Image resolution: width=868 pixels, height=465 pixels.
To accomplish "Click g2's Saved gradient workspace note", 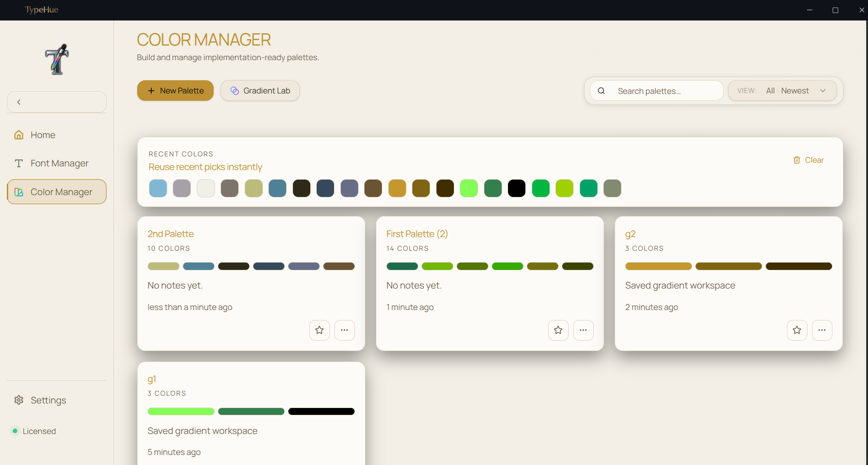I will click(680, 285).
